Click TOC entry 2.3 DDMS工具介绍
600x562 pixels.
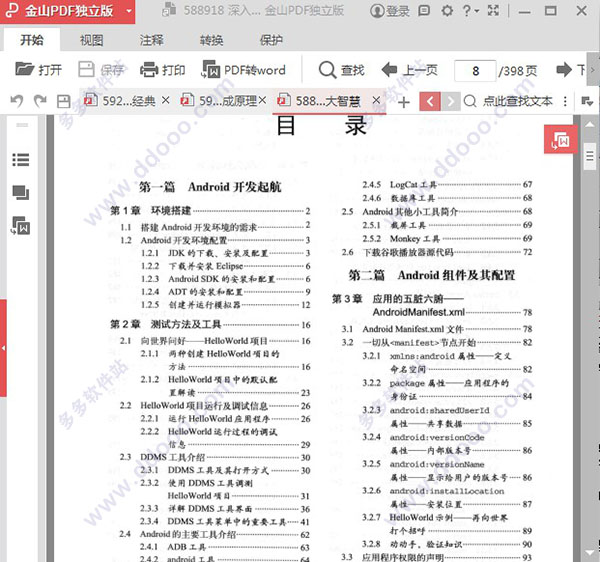(215, 457)
